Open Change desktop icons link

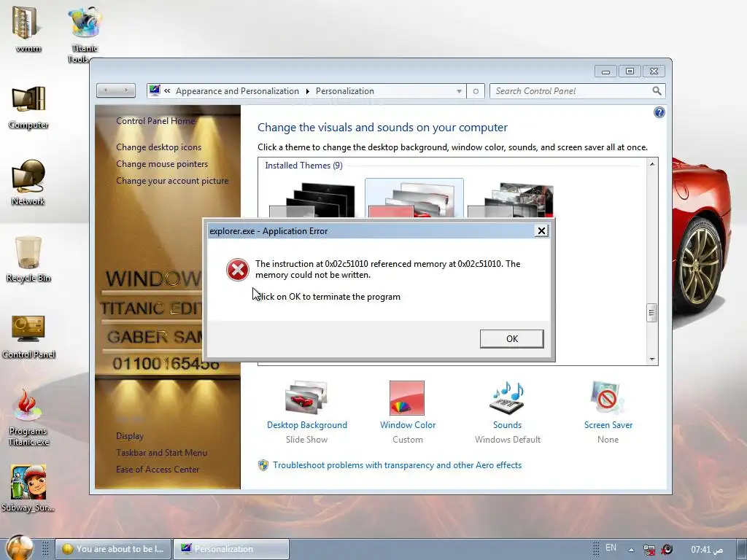click(158, 147)
